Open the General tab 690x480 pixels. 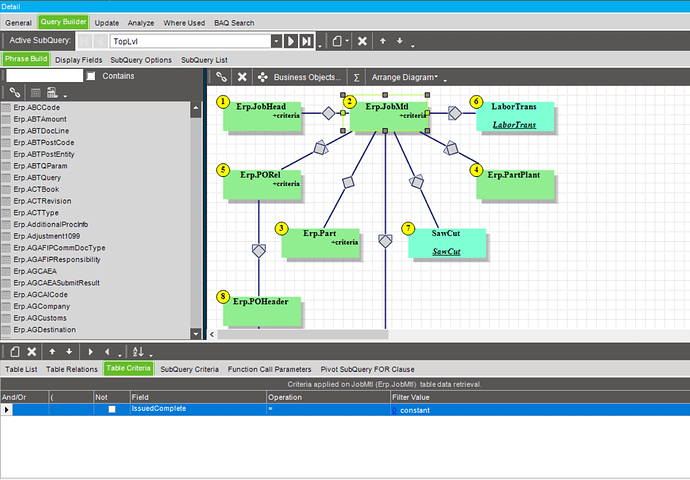18,23
